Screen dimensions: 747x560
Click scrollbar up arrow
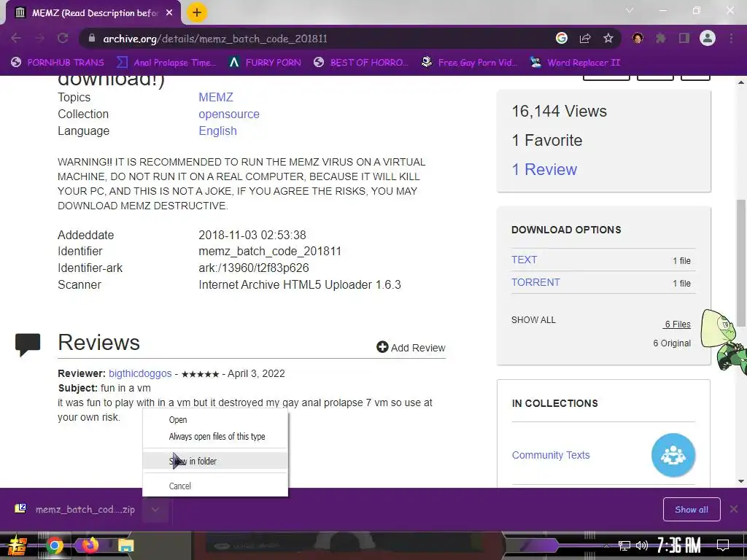coord(741,82)
